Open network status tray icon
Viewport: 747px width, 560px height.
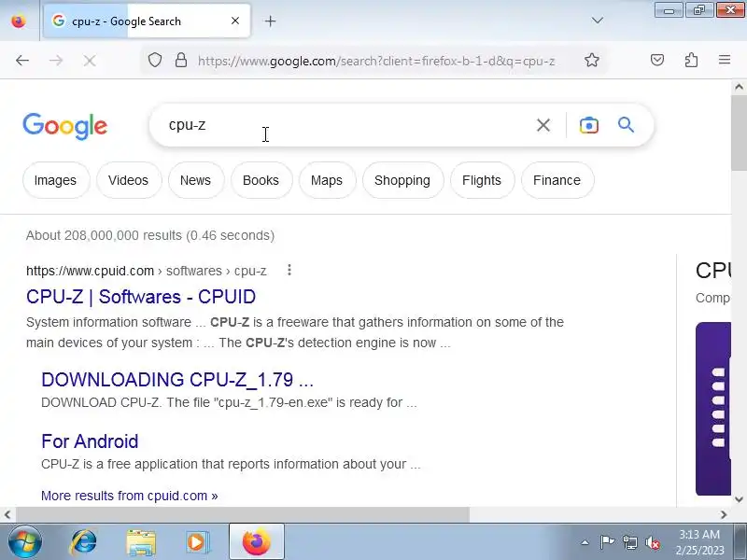click(x=629, y=542)
